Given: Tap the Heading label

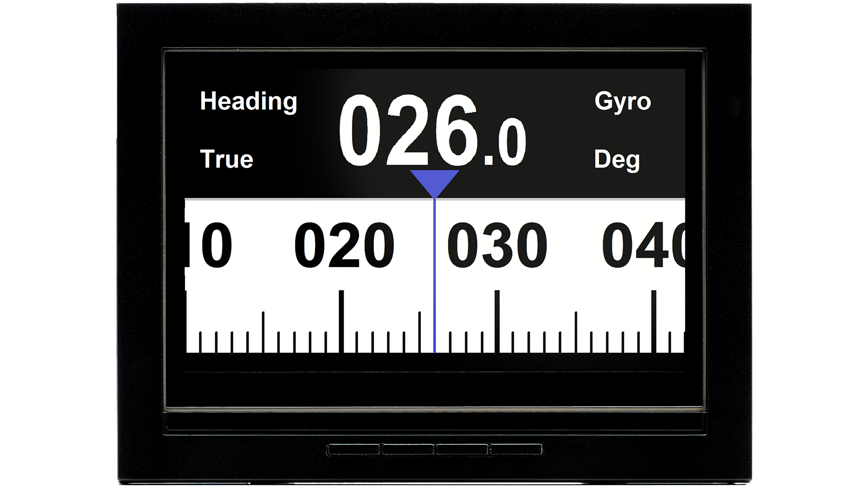Looking at the screenshot, I should [x=248, y=101].
